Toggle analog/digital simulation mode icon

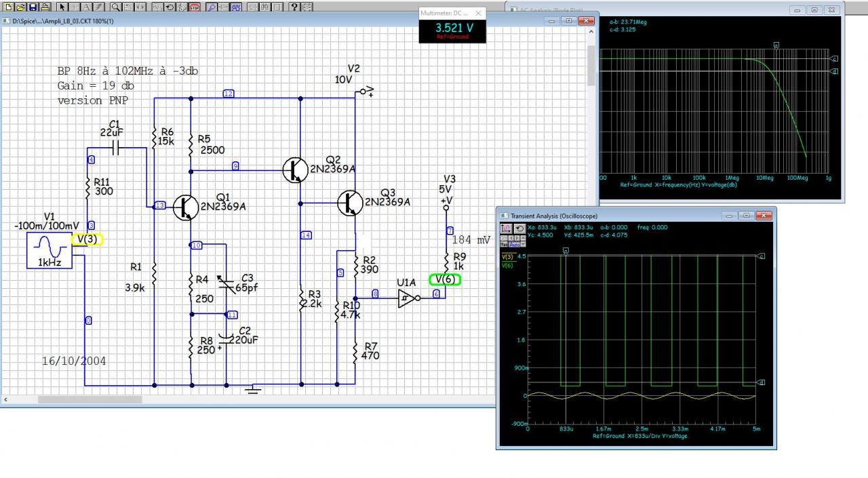157,7
